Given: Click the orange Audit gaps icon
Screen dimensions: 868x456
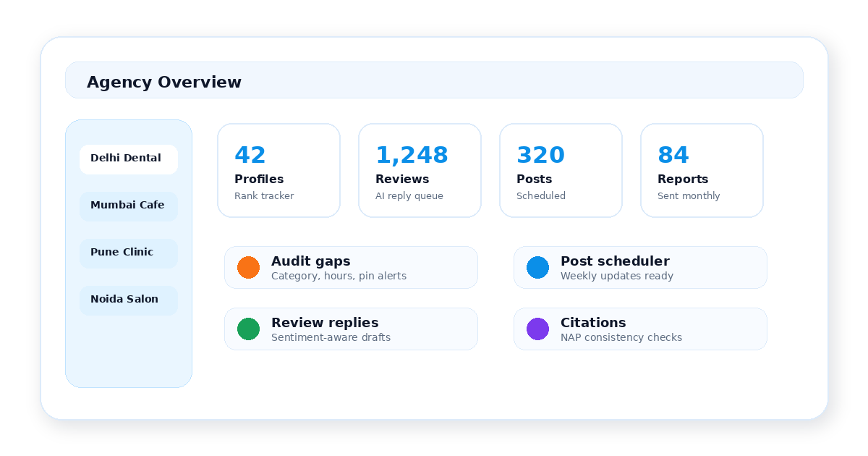Looking at the screenshot, I should 248,267.
